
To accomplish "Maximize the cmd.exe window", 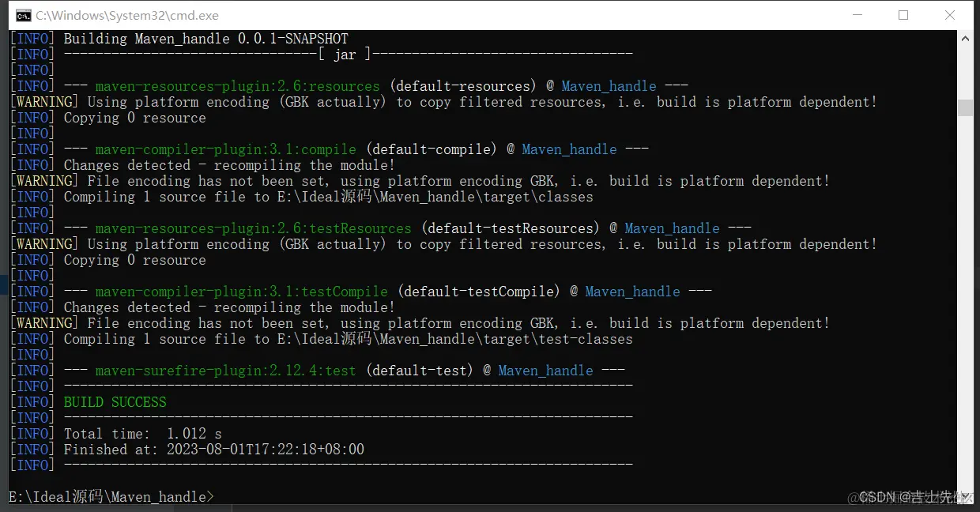I will pos(903,15).
